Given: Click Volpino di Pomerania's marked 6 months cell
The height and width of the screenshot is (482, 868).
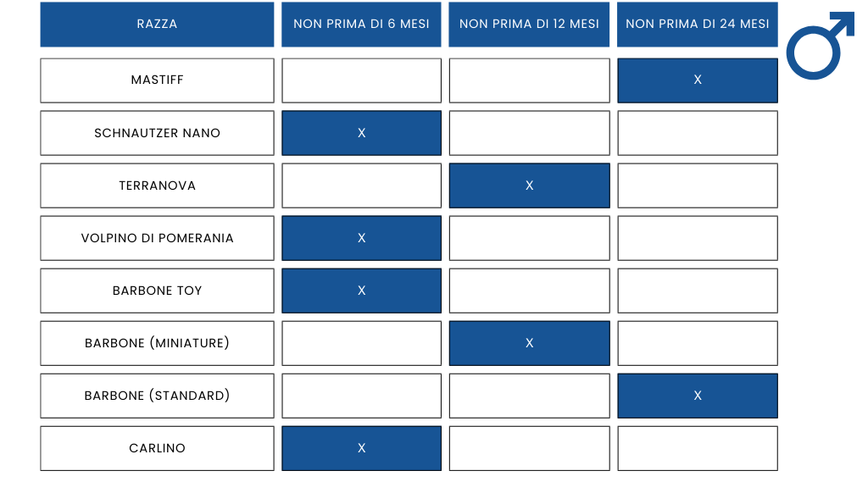Looking at the screenshot, I should pyautogui.click(x=361, y=238).
